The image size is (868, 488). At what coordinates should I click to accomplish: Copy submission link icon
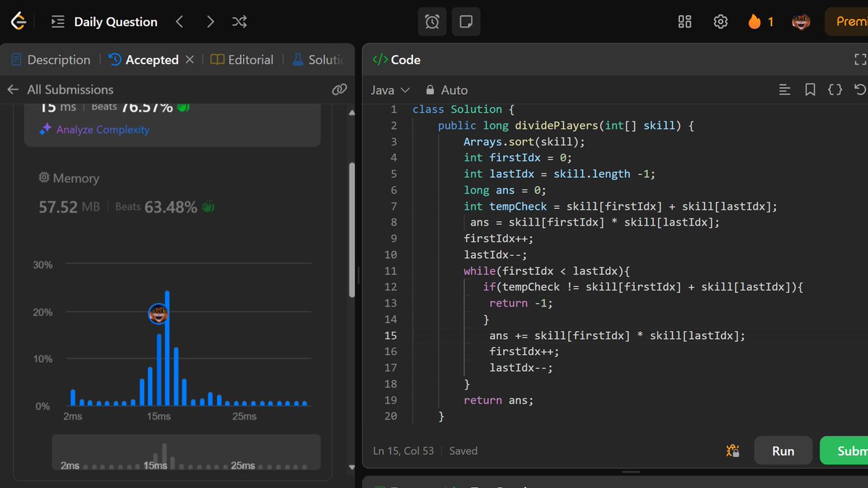click(339, 90)
